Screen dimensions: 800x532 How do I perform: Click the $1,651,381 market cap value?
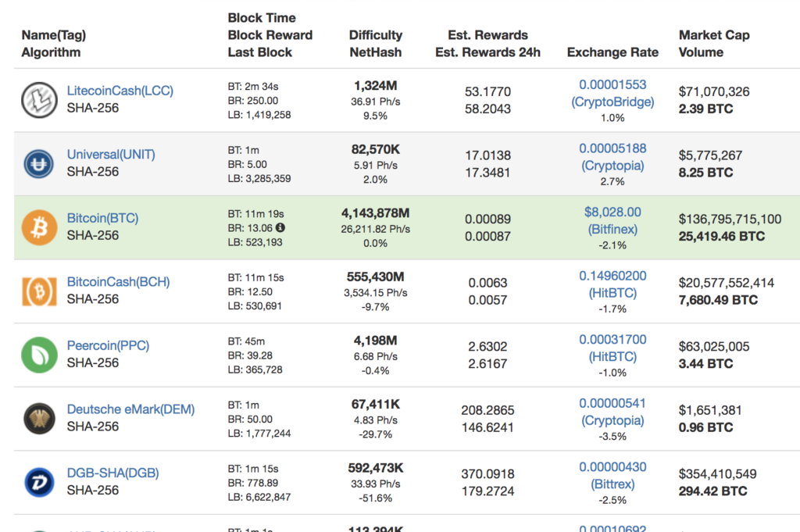(709, 411)
